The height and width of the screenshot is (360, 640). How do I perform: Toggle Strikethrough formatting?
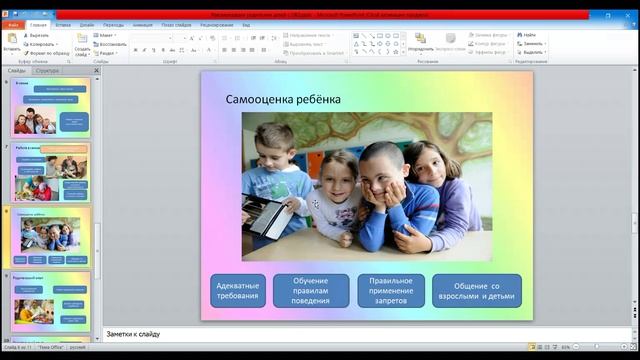tap(172, 50)
